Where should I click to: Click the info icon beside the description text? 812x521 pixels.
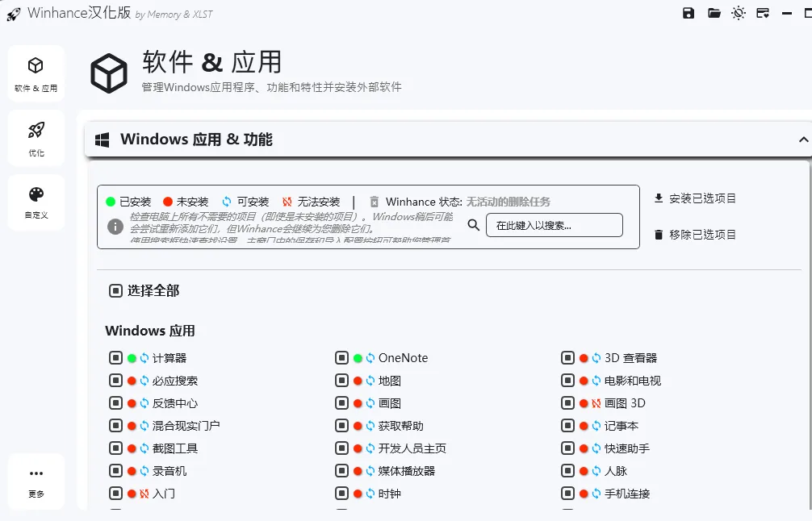[115, 226]
